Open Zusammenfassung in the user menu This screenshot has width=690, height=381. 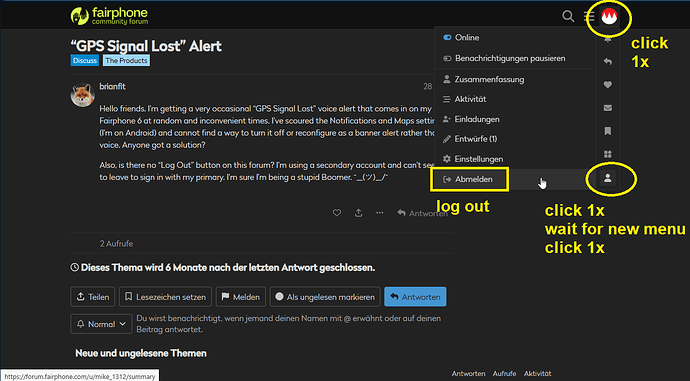click(515, 79)
